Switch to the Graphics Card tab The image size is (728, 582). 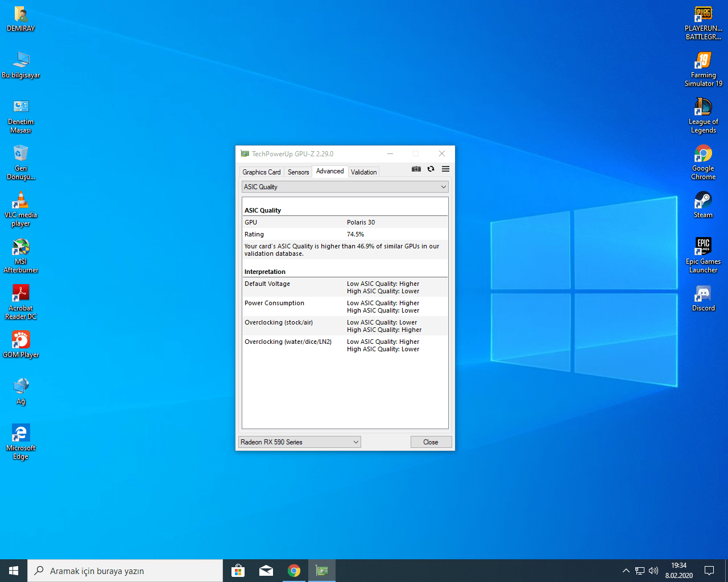(x=261, y=172)
